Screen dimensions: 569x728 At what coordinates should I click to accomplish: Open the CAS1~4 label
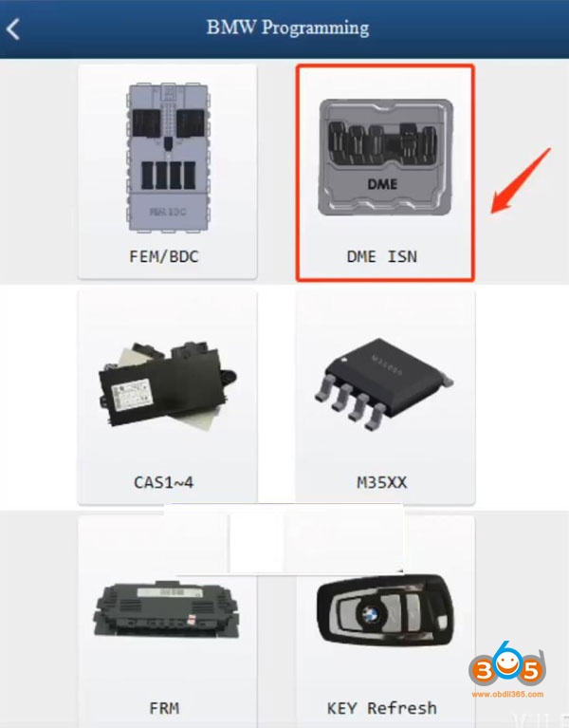pyautogui.click(x=164, y=482)
